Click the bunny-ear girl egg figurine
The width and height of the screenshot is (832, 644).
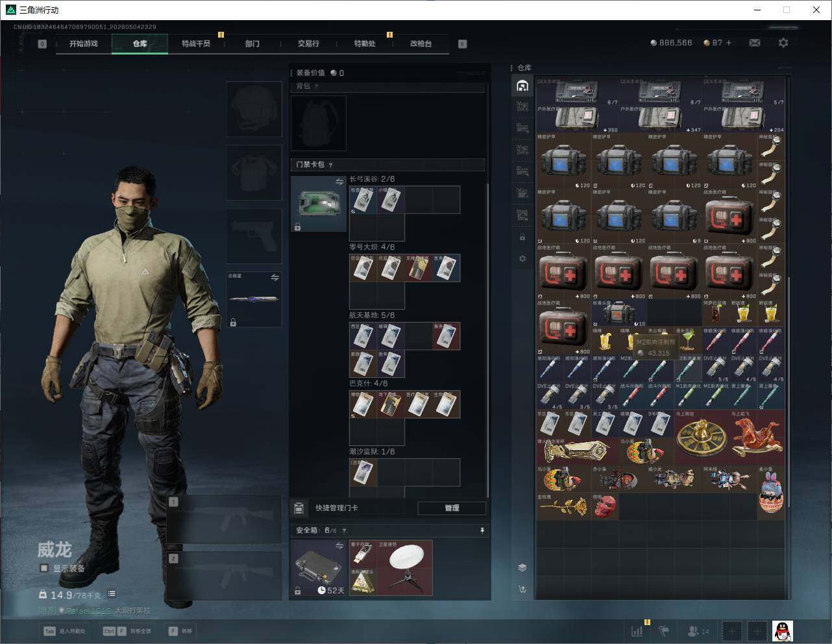(771, 492)
